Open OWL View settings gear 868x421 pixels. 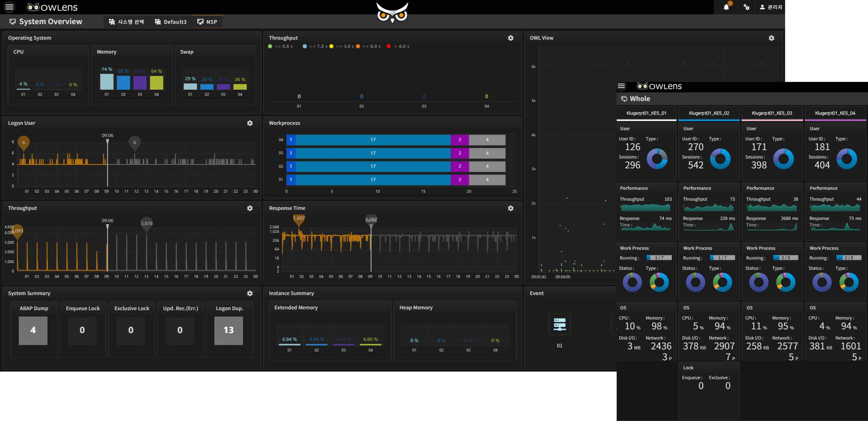pyautogui.click(x=771, y=38)
